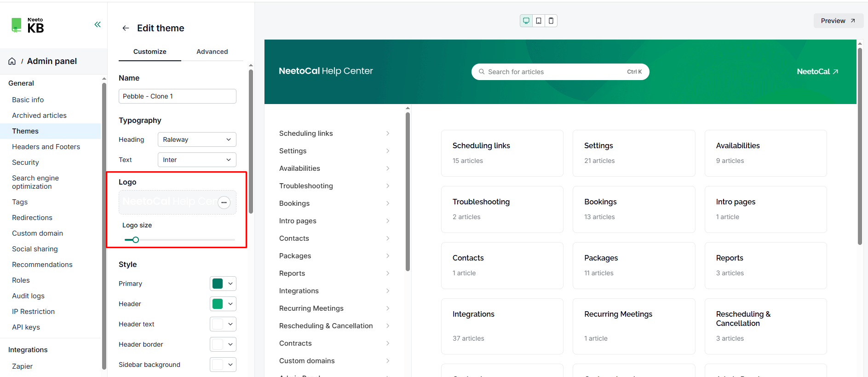The height and width of the screenshot is (377, 868).
Task: Switch preview to desktop view
Action: [x=526, y=21]
